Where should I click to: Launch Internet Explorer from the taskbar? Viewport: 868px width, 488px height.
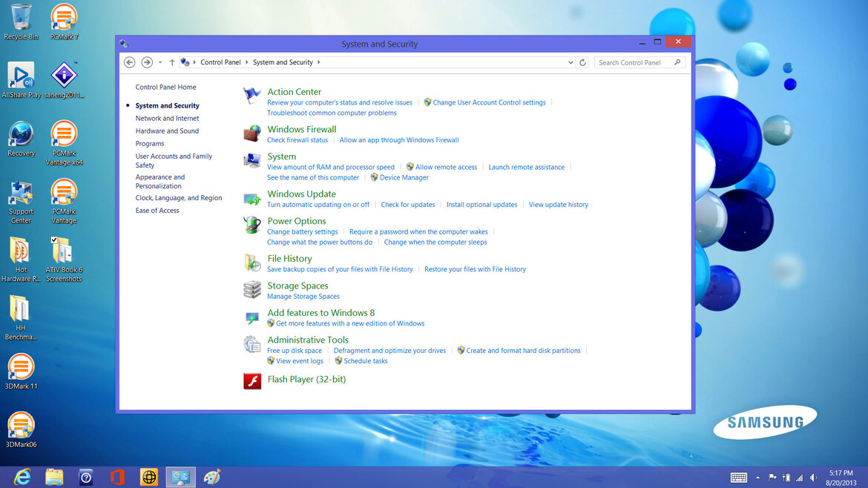pos(22,477)
